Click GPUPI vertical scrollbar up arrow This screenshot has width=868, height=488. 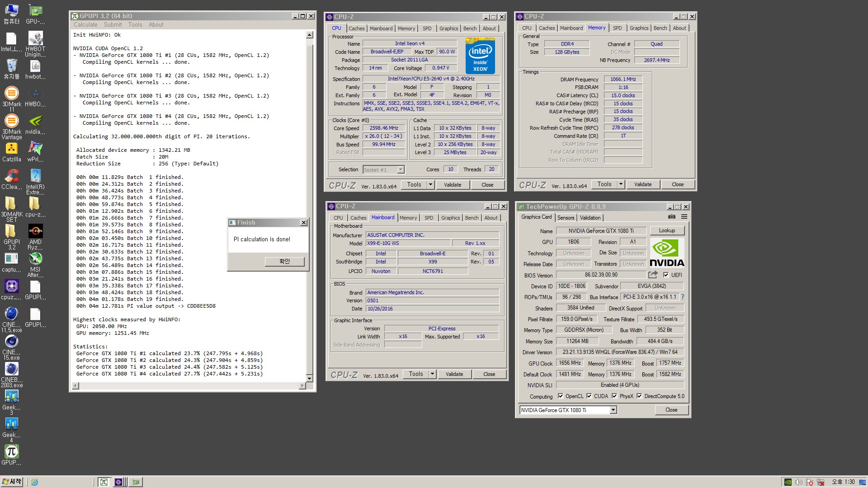(x=310, y=35)
